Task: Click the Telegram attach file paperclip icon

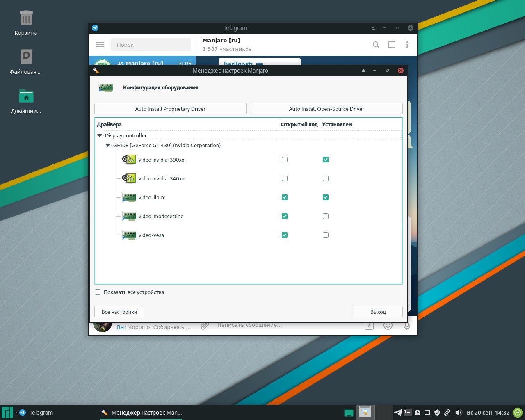Action: click(205, 326)
